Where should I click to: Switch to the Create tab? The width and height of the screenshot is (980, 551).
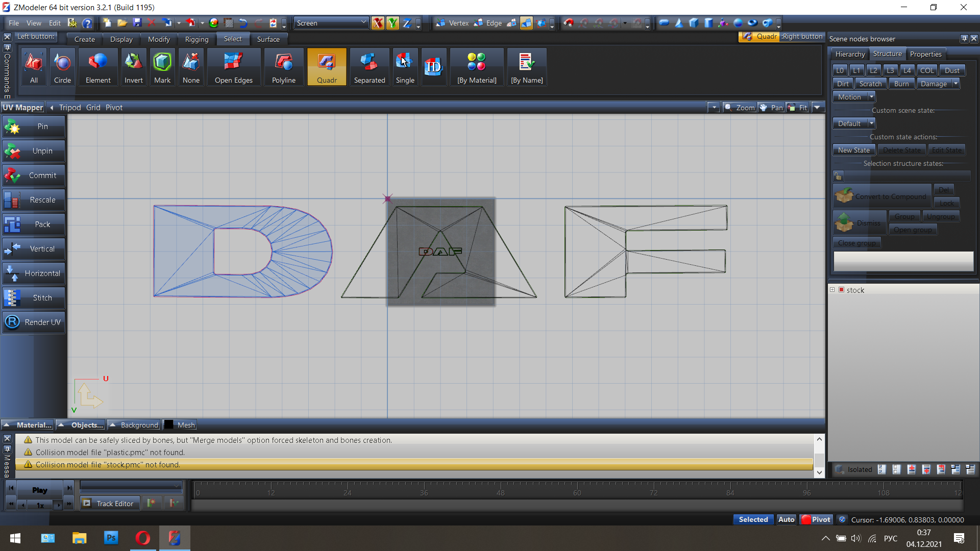(85, 39)
